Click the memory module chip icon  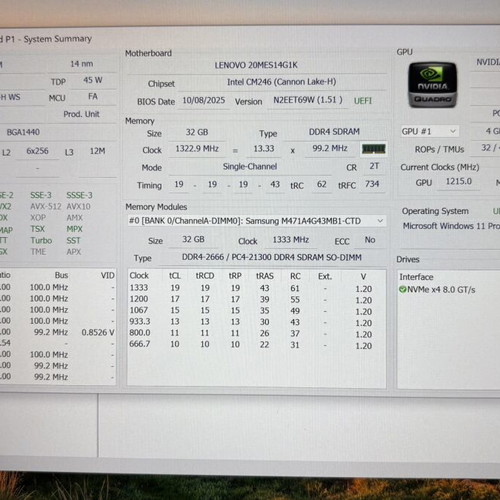(x=374, y=149)
